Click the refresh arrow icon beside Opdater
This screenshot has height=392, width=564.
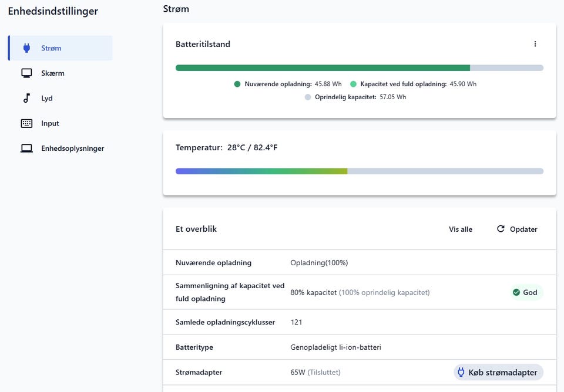[501, 229]
